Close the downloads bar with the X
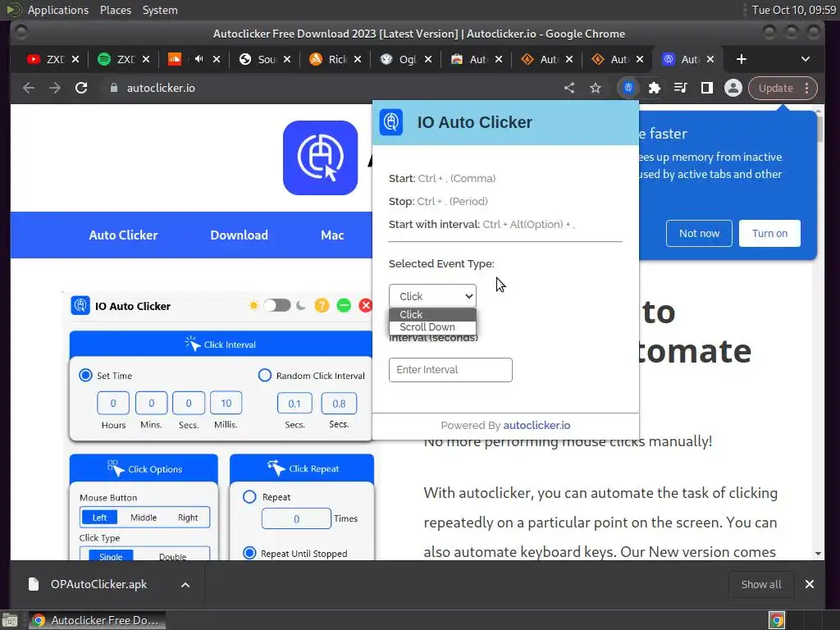The height and width of the screenshot is (630, 840). pyautogui.click(x=810, y=584)
